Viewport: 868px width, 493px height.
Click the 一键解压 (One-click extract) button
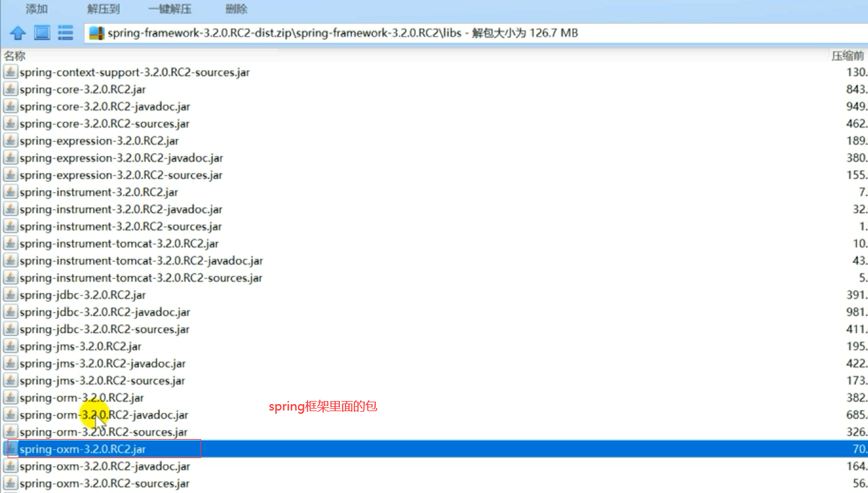click(x=170, y=9)
